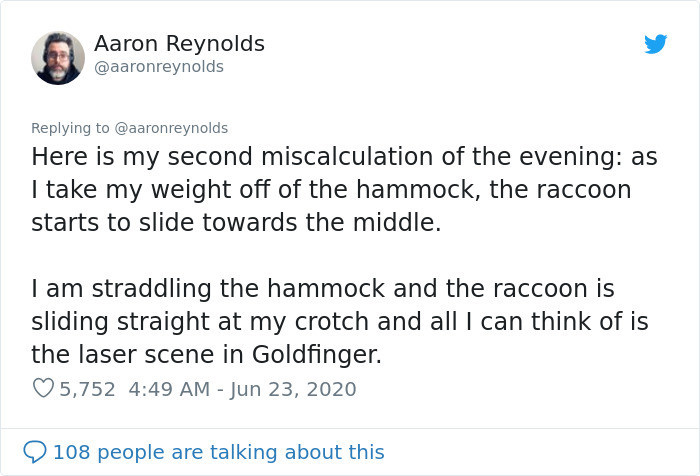
Task: Click the line "starts to slide towards the middle"
Action: pyautogui.click(x=236, y=223)
